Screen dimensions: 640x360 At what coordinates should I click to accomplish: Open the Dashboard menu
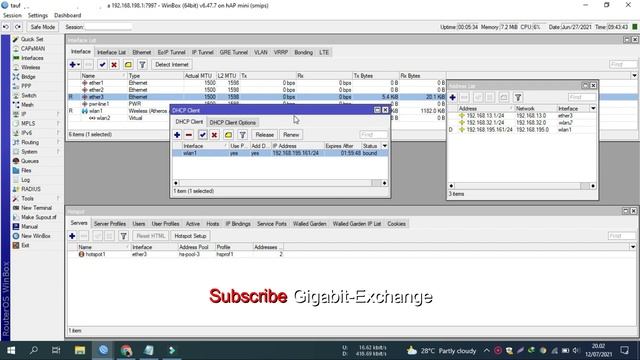click(68, 16)
